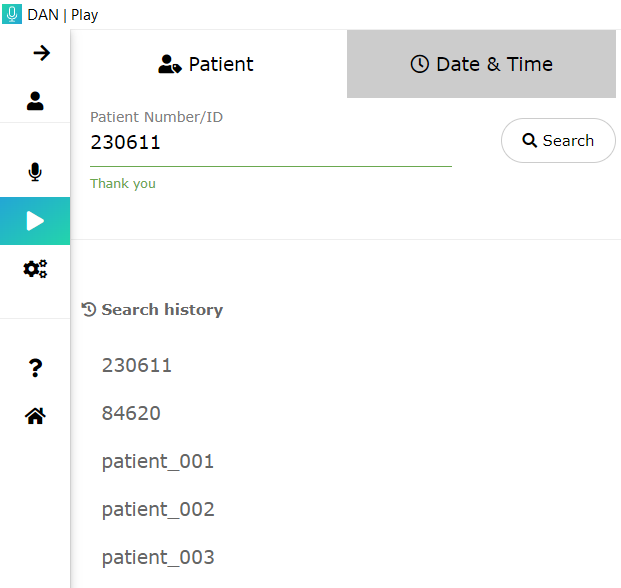
Task: Click the Search history clock icon
Action: click(x=89, y=310)
